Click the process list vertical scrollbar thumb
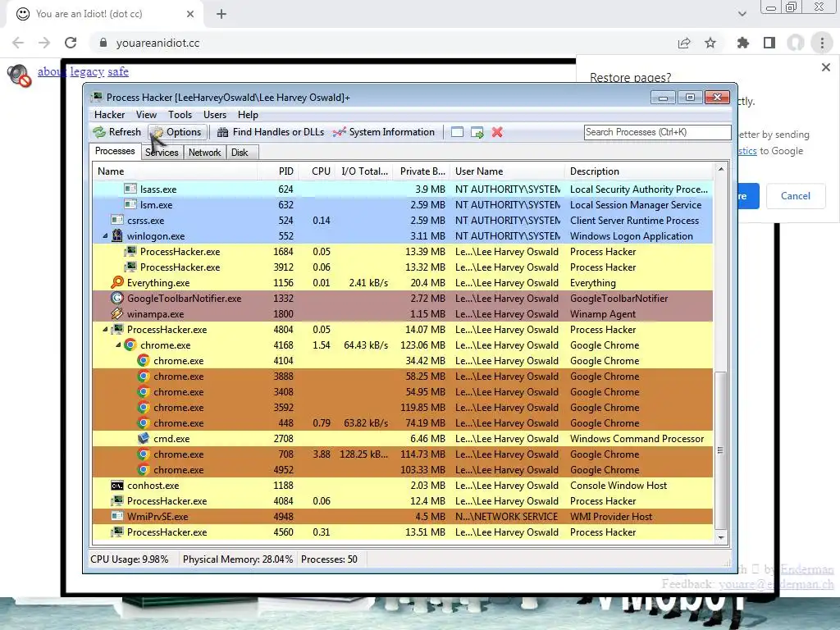 tap(720, 450)
